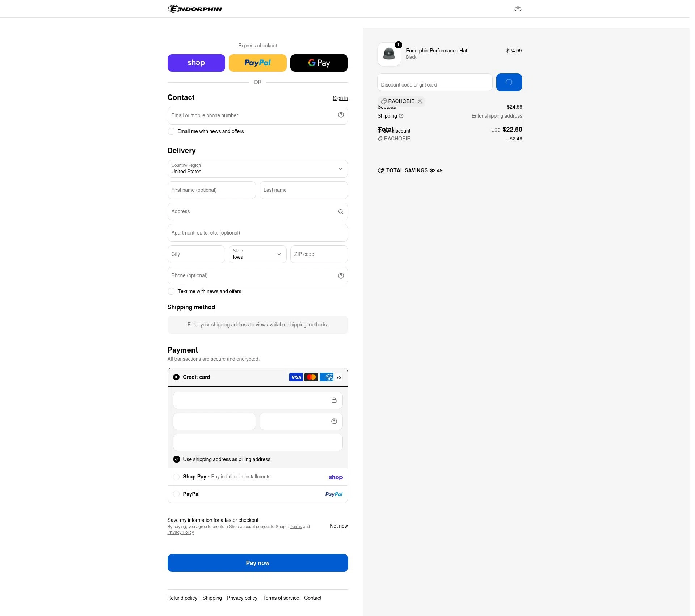Click the search icon in Address field
The image size is (695, 616).
click(x=341, y=212)
